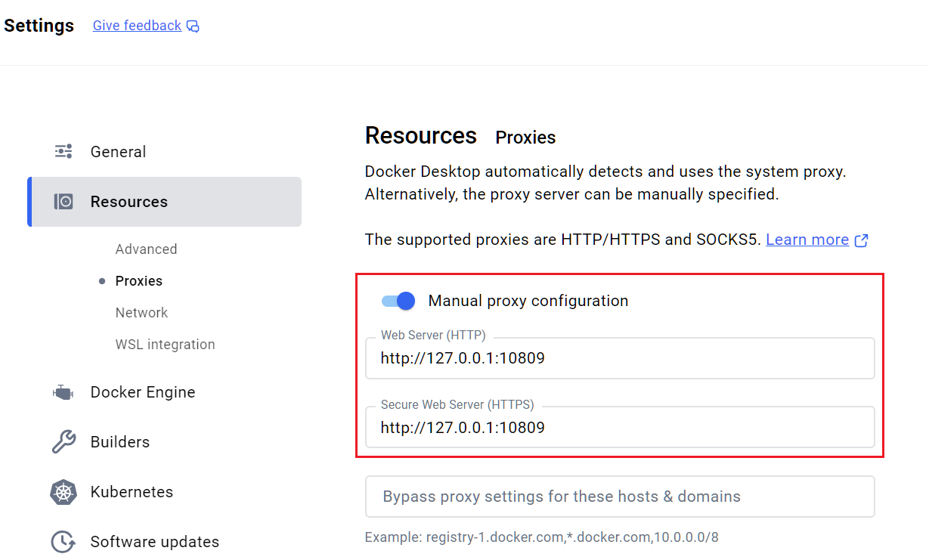Select the Proxies sub-item

pos(139,281)
